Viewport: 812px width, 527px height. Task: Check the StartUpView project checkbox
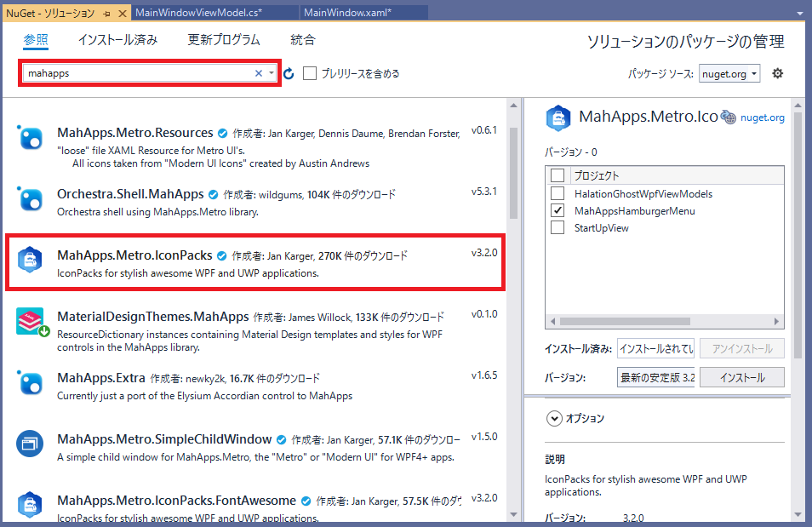(558, 228)
